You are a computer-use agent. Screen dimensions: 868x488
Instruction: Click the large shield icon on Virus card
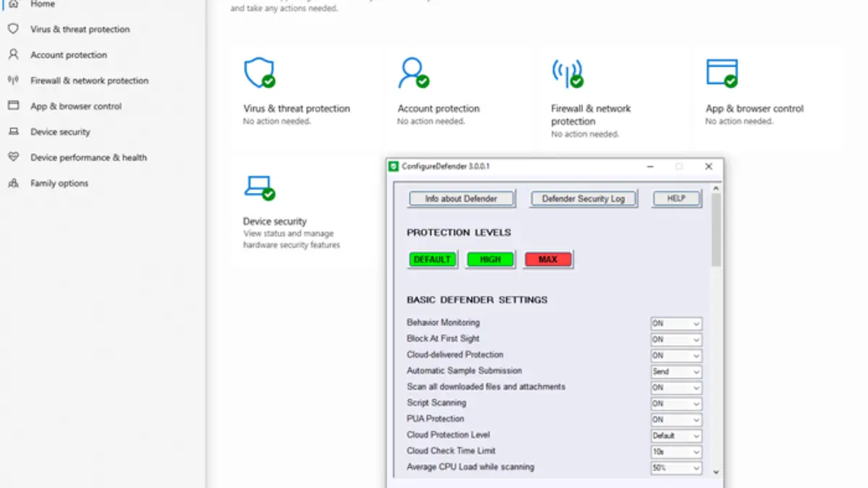(x=259, y=73)
